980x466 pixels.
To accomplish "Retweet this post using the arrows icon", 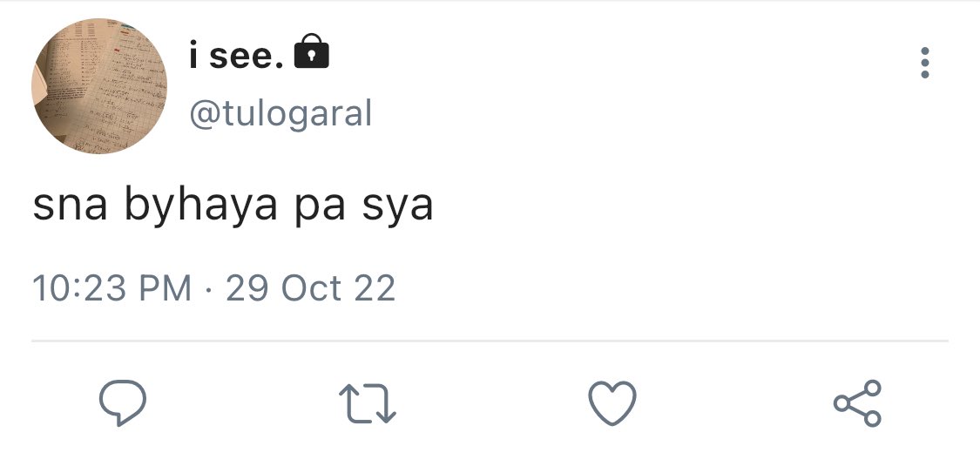I will [x=367, y=403].
